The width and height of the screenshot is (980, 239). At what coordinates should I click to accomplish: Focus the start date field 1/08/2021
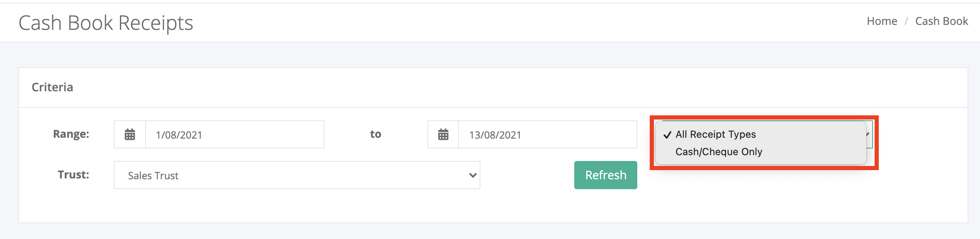[x=235, y=134]
